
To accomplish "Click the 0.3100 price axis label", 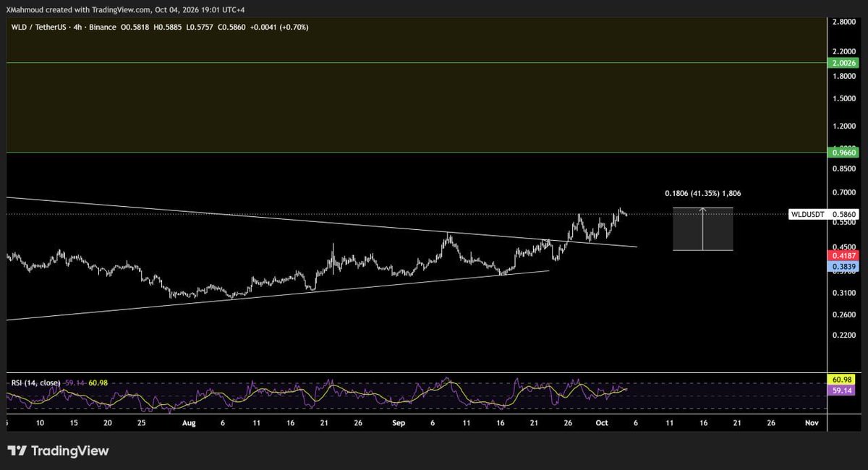I will click(844, 292).
